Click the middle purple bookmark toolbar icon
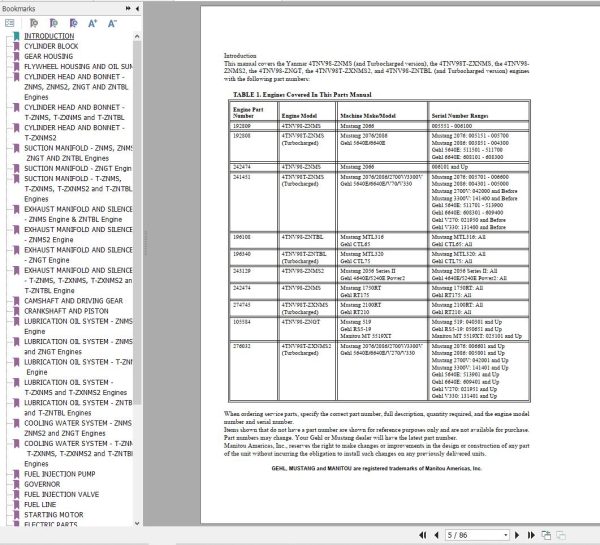Viewport: 600px width, 545px height. [x=54, y=23]
